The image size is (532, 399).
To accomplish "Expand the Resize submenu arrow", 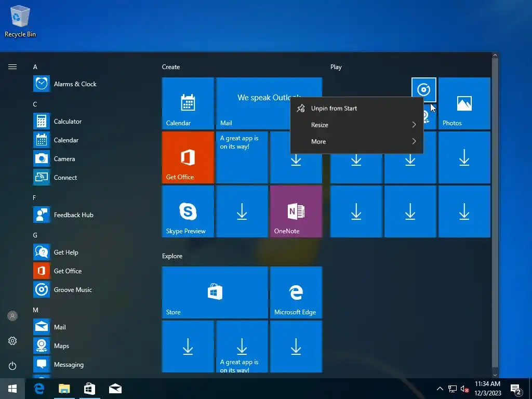I will [414, 125].
